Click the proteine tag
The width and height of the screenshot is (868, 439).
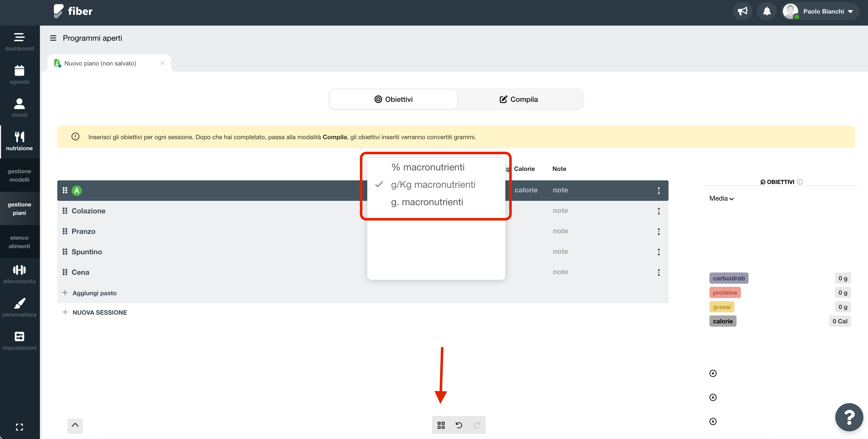pyautogui.click(x=725, y=292)
